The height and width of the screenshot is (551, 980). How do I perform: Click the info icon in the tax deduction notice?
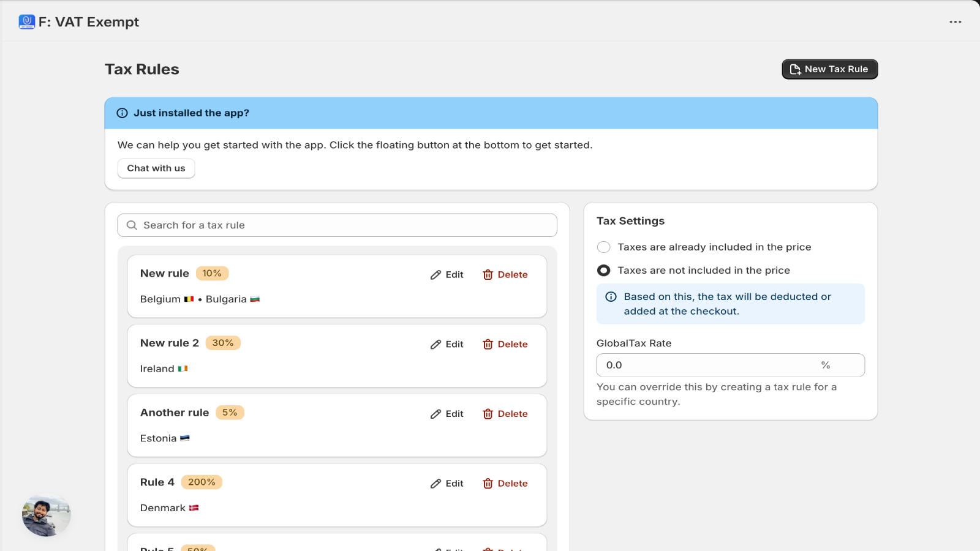[x=611, y=297]
